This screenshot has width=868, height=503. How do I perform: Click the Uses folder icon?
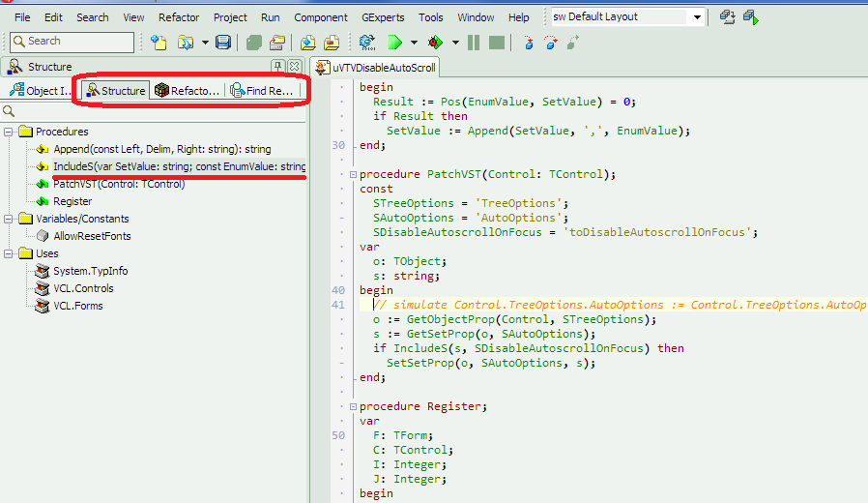tap(25, 253)
